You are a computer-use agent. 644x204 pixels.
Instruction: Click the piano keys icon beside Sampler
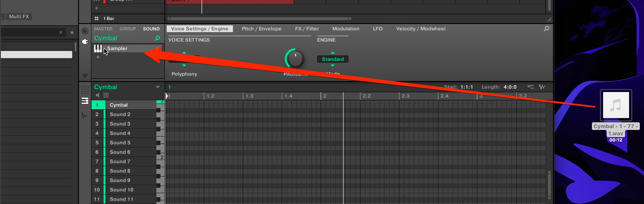tap(98, 48)
